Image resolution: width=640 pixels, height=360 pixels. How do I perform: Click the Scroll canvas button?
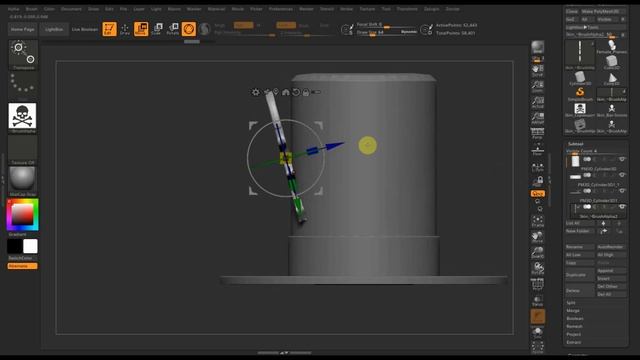coord(538,70)
